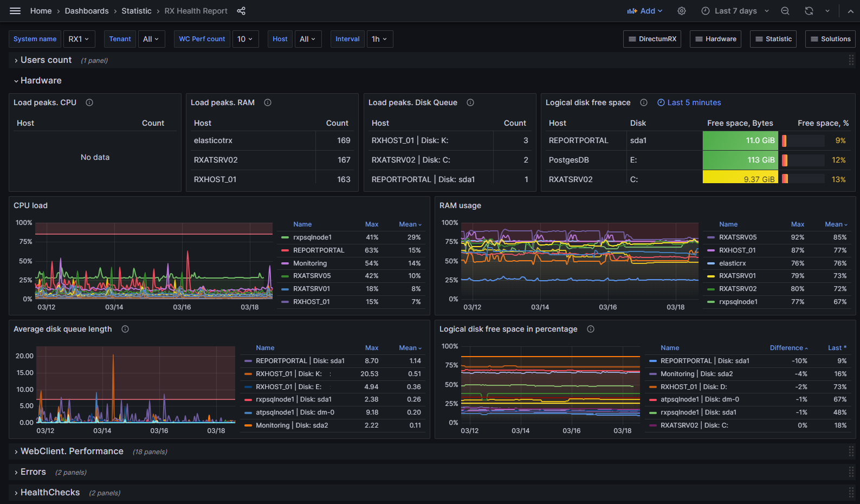Open dashboard settings gear
Image resolution: width=860 pixels, height=504 pixels.
coord(682,11)
